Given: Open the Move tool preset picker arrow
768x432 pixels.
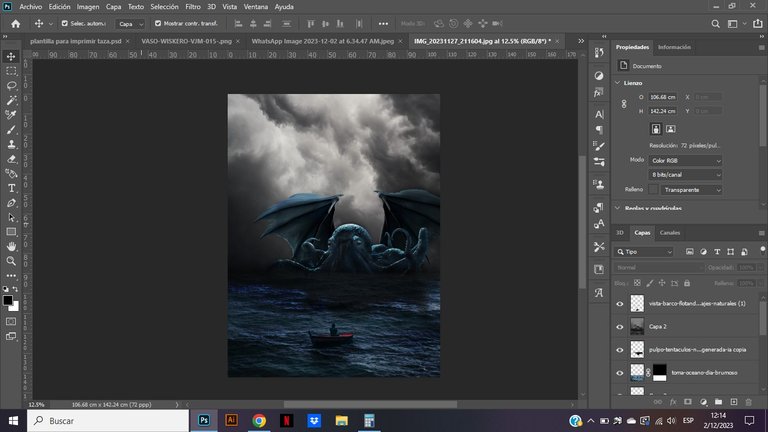Looking at the screenshot, I should click(50, 24).
